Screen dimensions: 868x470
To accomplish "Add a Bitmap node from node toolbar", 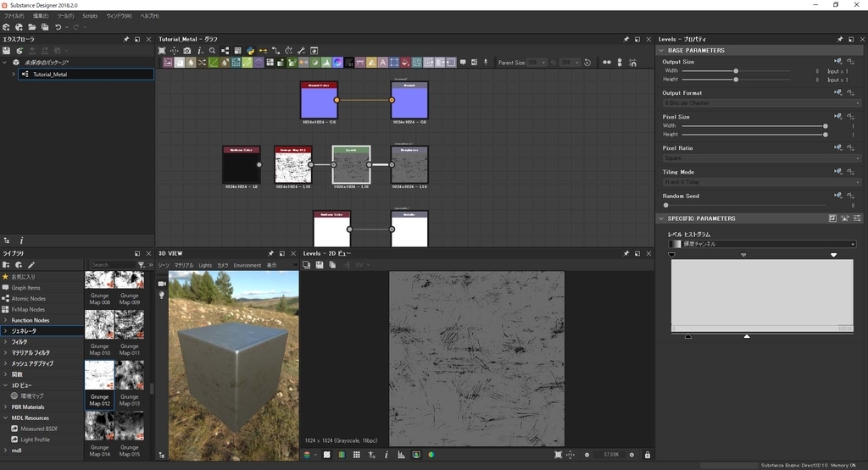I will pyautogui.click(x=168, y=63).
